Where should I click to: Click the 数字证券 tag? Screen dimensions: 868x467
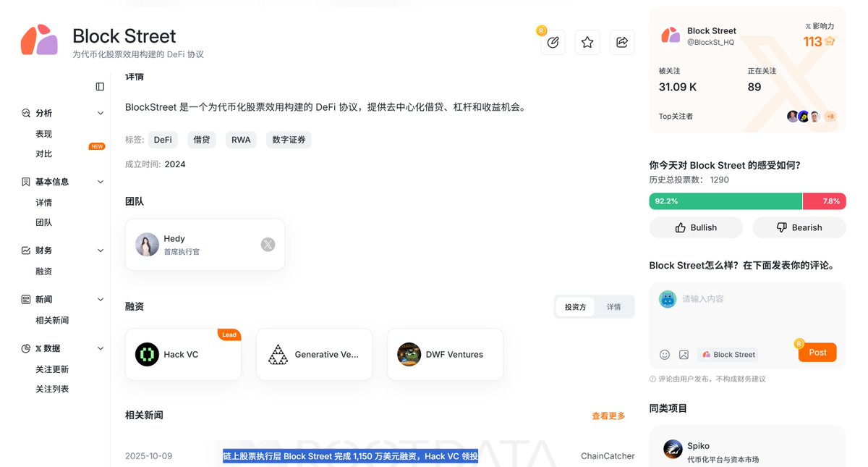(x=289, y=140)
